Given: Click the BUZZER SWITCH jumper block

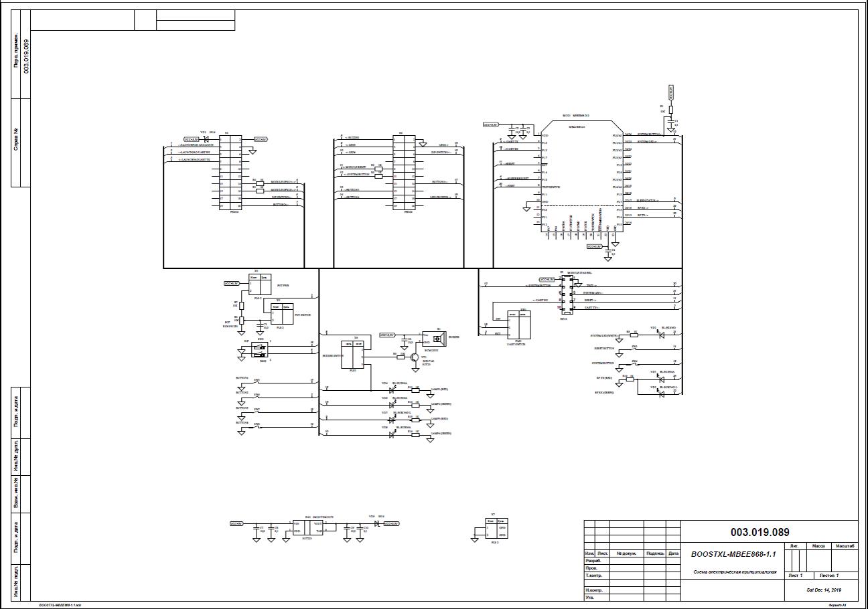Looking at the screenshot, I should click(353, 355).
